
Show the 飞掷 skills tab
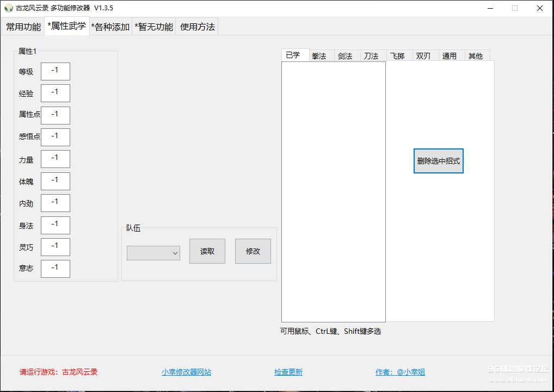pyautogui.click(x=397, y=56)
